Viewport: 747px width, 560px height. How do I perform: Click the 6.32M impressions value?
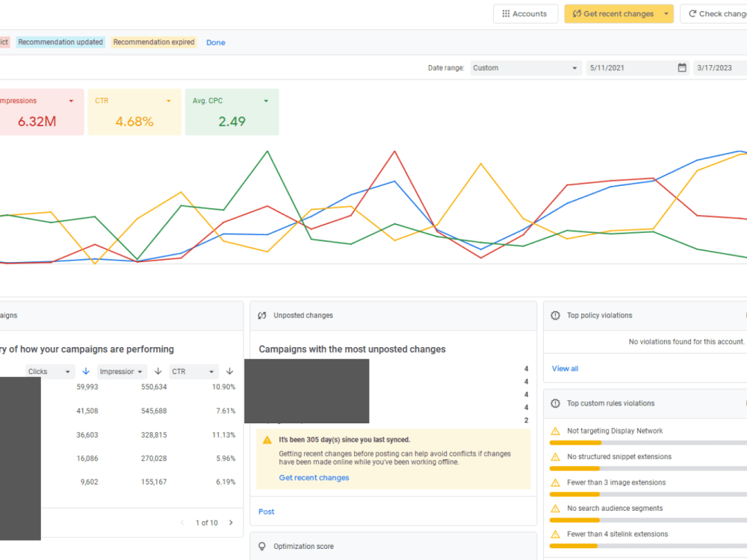click(37, 122)
